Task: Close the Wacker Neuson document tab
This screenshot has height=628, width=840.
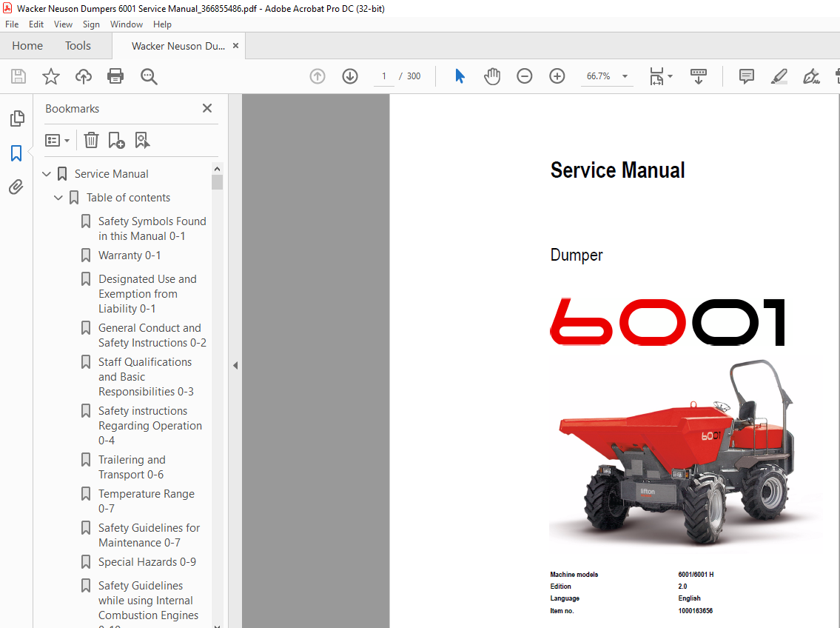Action: click(235, 46)
